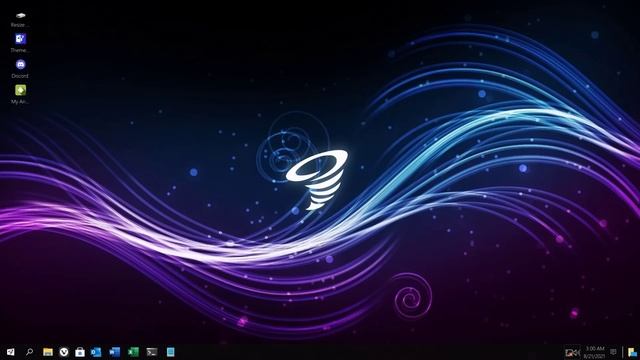Image resolution: width=640 pixels, height=360 pixels.
Task: Open the light-blue notepad app in the taskbar
Action: pyautogui.click(x=171, y=352)
